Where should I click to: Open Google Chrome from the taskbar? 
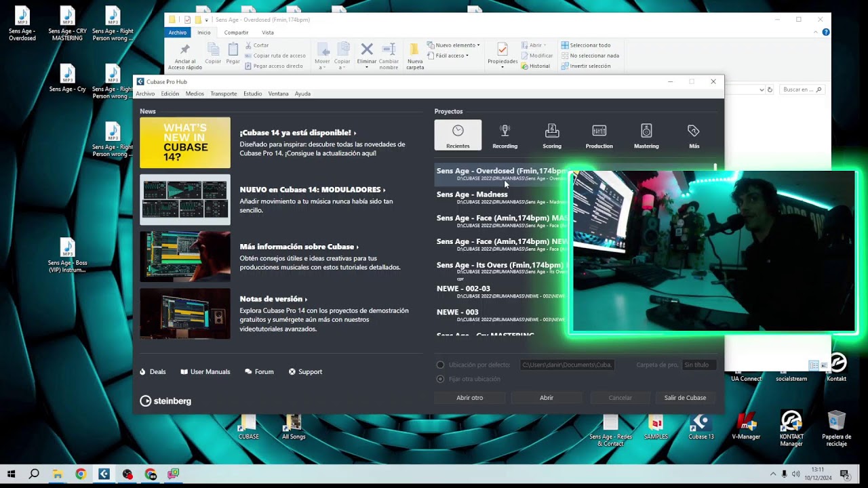tap(81, 474)
